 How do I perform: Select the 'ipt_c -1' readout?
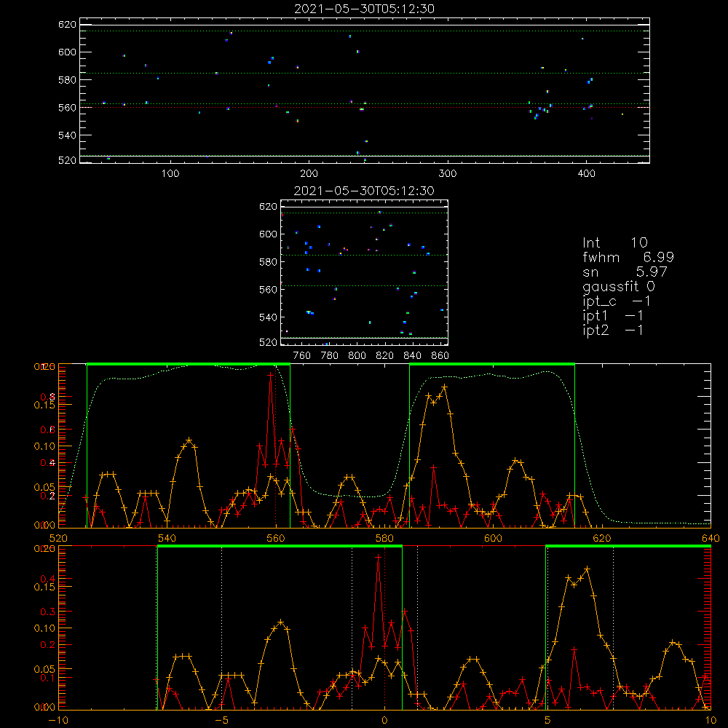click(617, 301)
